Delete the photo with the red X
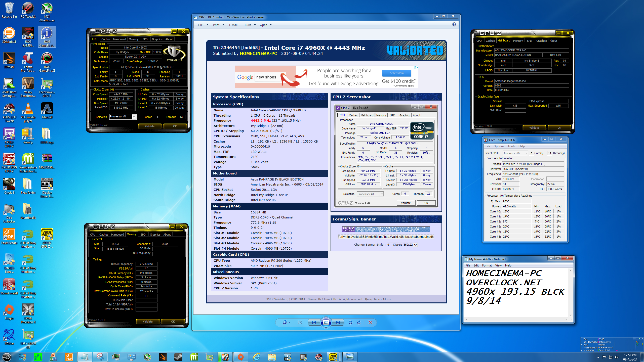The height and width of the screenshot is (362, 644). pos(370,322)
